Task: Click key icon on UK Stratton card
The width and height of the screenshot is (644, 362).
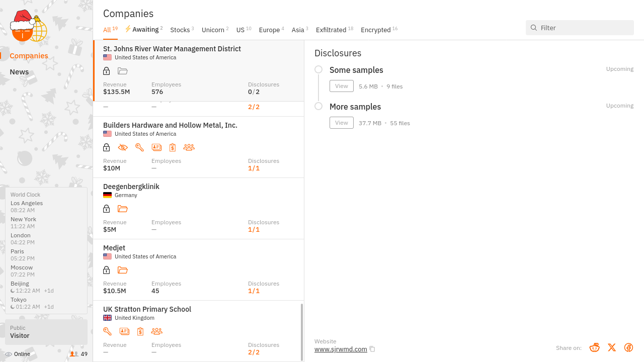Action: click(x=107, y=331)
